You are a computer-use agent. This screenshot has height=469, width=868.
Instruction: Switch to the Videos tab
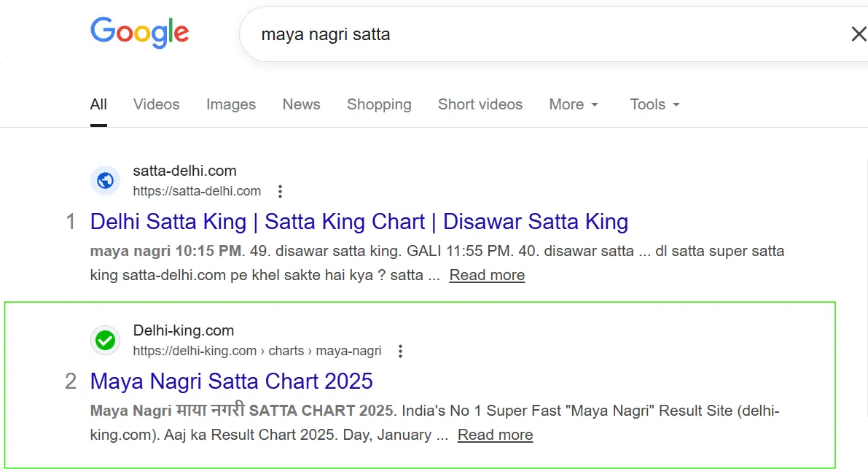coord(156,104)
